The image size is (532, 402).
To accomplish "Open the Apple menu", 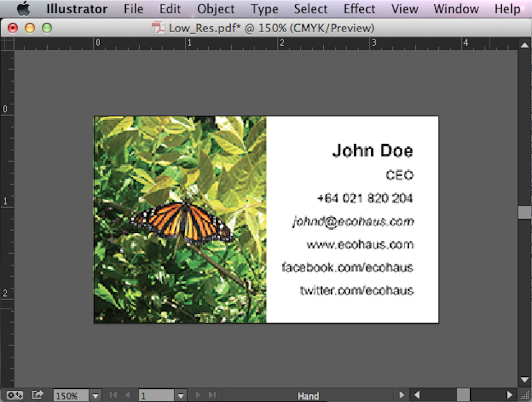I will coord(23,9).
